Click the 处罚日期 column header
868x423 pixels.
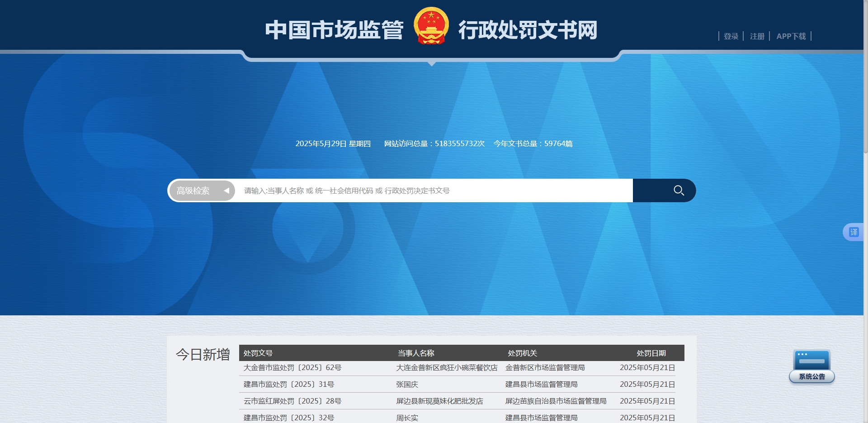[x=651, y=353]
